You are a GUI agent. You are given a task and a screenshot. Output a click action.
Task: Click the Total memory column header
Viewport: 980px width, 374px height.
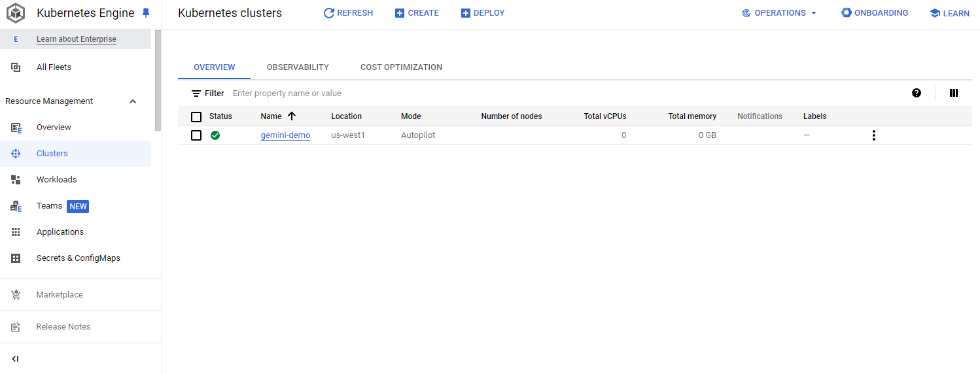pos(692,116)
